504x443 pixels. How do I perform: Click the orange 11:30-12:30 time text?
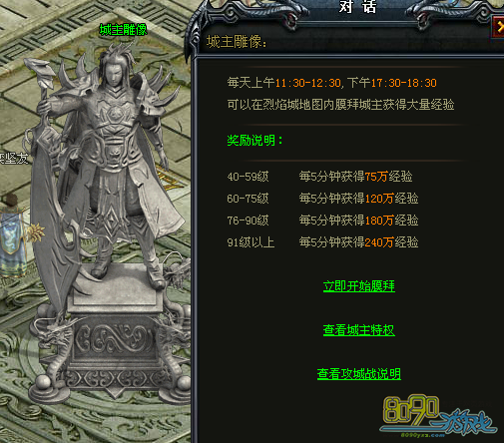click(x=308, y=83)
